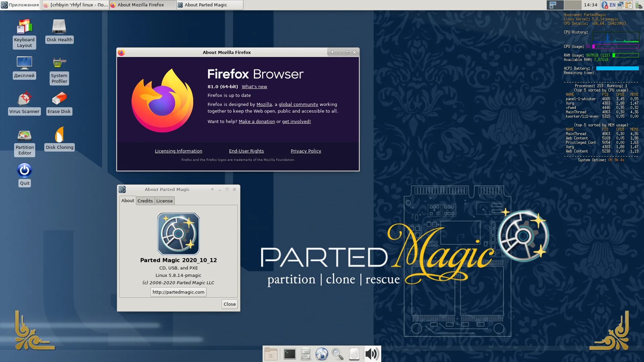Click the Parted Magic icon in dialog titlebar
Screen dimensions: 644x362
click(122, 189)
